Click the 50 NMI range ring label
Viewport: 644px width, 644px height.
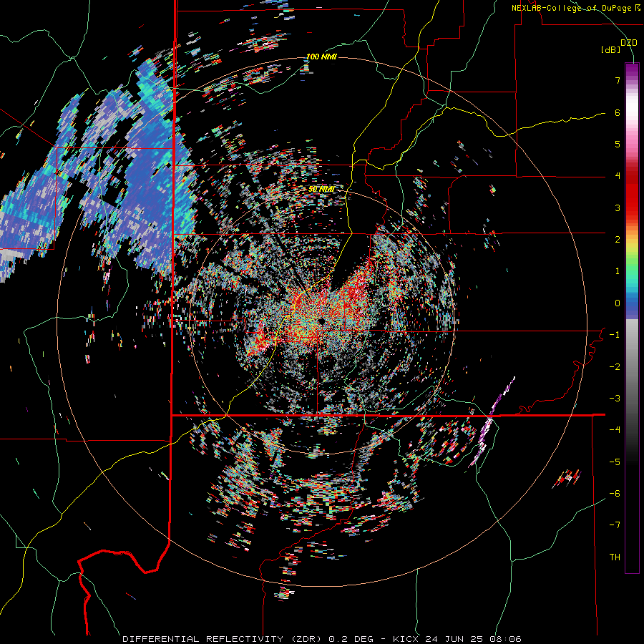point(321,189)
